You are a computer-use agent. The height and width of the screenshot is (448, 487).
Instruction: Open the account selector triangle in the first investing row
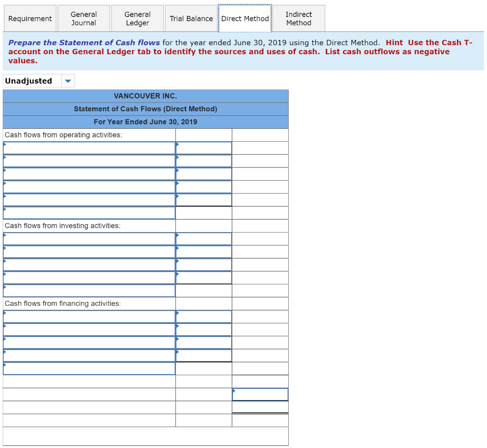point(5,234)
